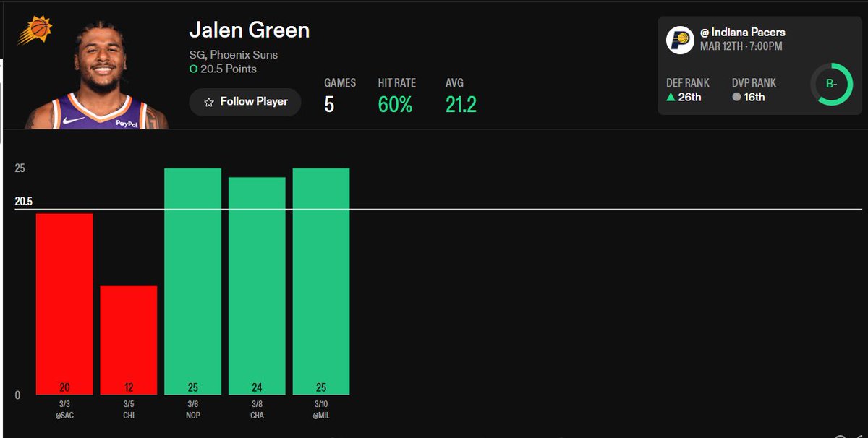Click the Follow Player button

245,102
